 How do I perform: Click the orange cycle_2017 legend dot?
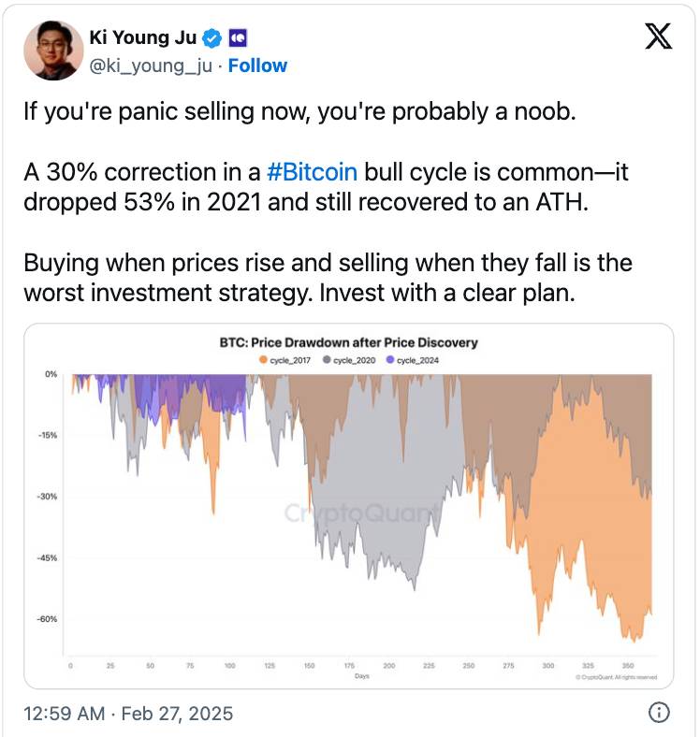pyautogui.click(x=264, y=359)
